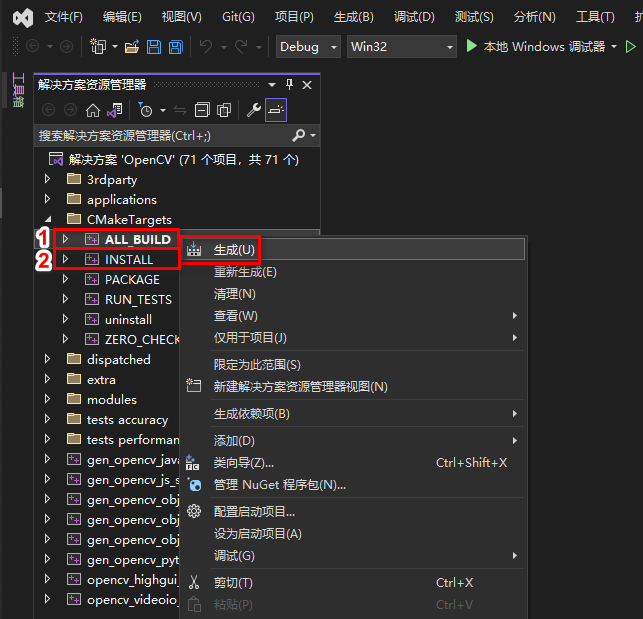Viewport: 643px width, 619px height.
Task: Close the Solution Explorer panel
Action: 307,85
